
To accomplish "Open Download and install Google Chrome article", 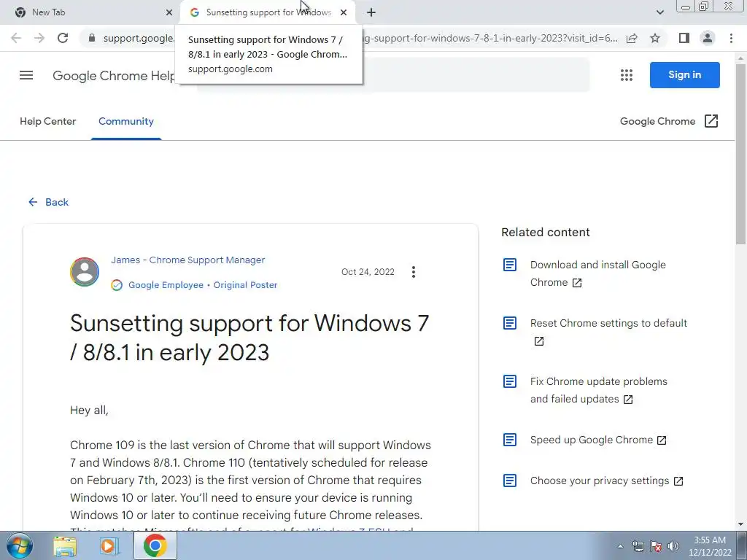I will pos(597,273).
